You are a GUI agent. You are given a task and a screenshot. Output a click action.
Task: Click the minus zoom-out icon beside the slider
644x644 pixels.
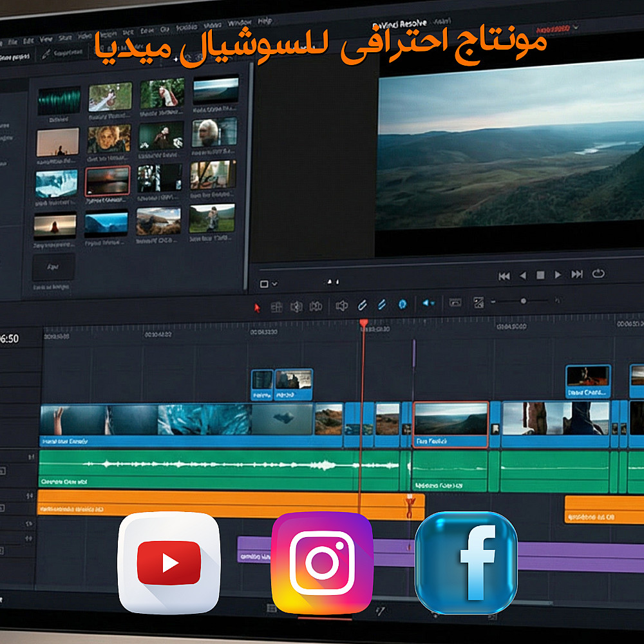coord(493,301)
